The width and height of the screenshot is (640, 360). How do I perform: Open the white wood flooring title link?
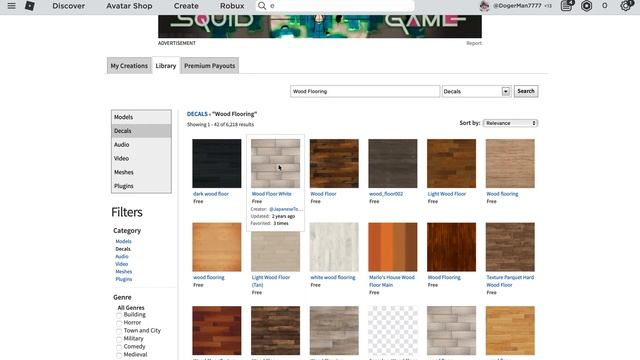tap(333, 278)
